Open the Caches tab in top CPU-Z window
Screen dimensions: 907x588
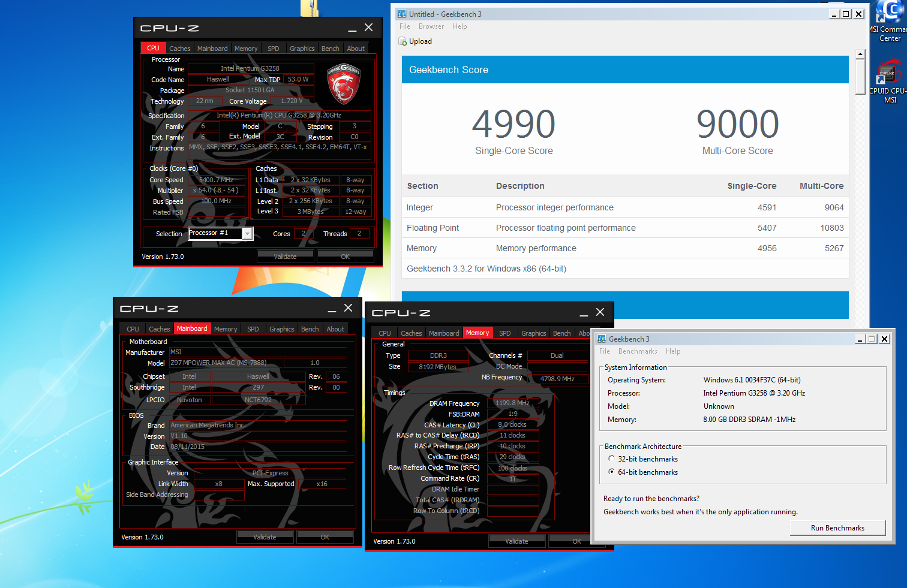pyautogui.click(x=179, y=49)
